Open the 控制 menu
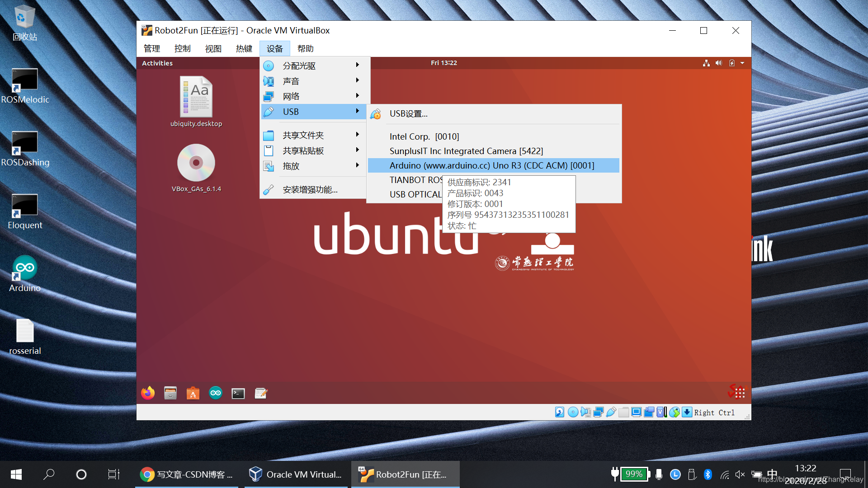 (183, 48)
